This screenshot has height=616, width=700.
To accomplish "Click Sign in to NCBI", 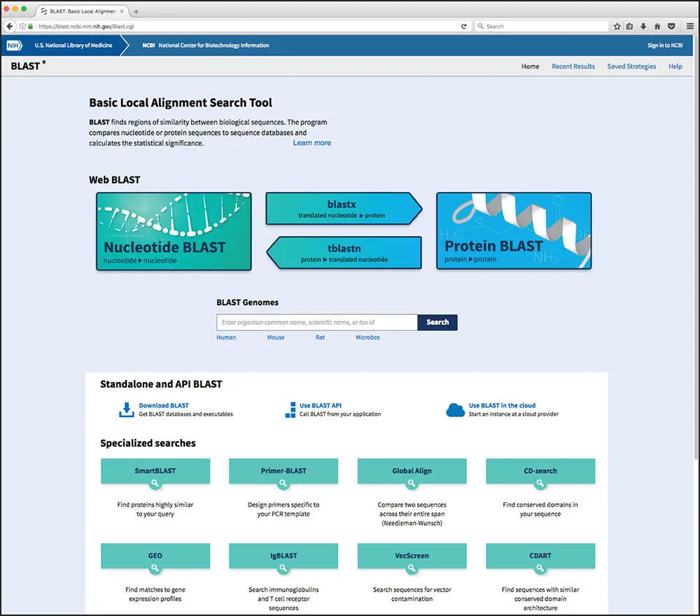I will [x=665, y=45].
